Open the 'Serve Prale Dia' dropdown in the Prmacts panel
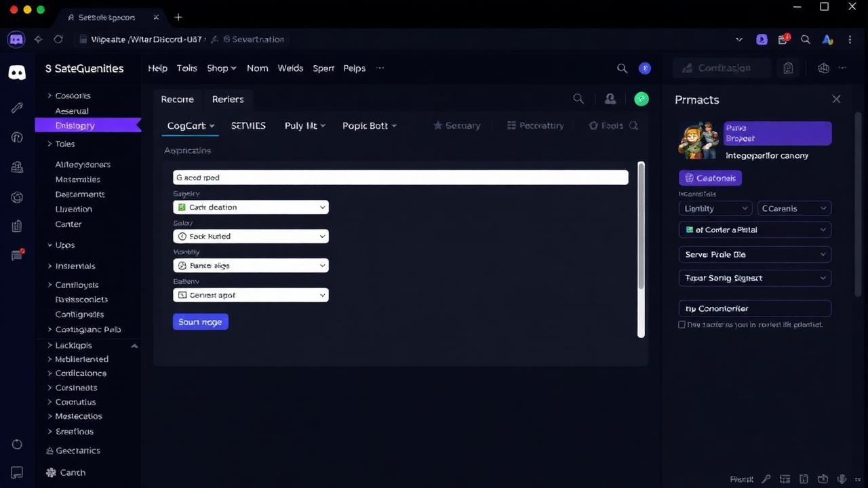The image size is (868, 488). [x=755, y=254]
